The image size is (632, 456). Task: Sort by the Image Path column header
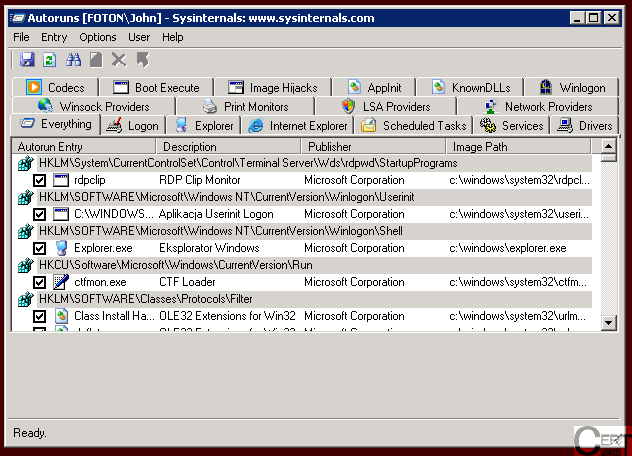tap(518, 146)
